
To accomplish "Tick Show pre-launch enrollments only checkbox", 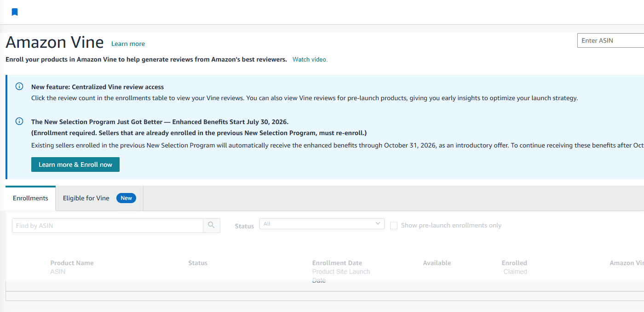I will [394, 225].
